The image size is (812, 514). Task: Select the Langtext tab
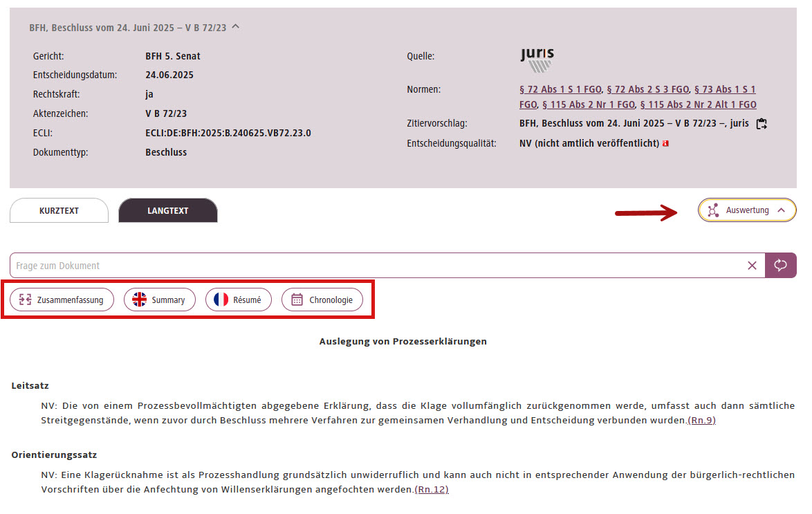click(167, 211)
